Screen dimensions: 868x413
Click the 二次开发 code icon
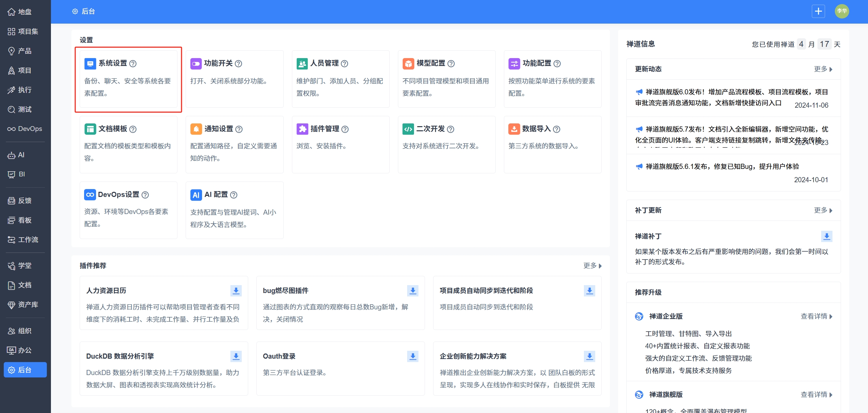coord(408,129)
